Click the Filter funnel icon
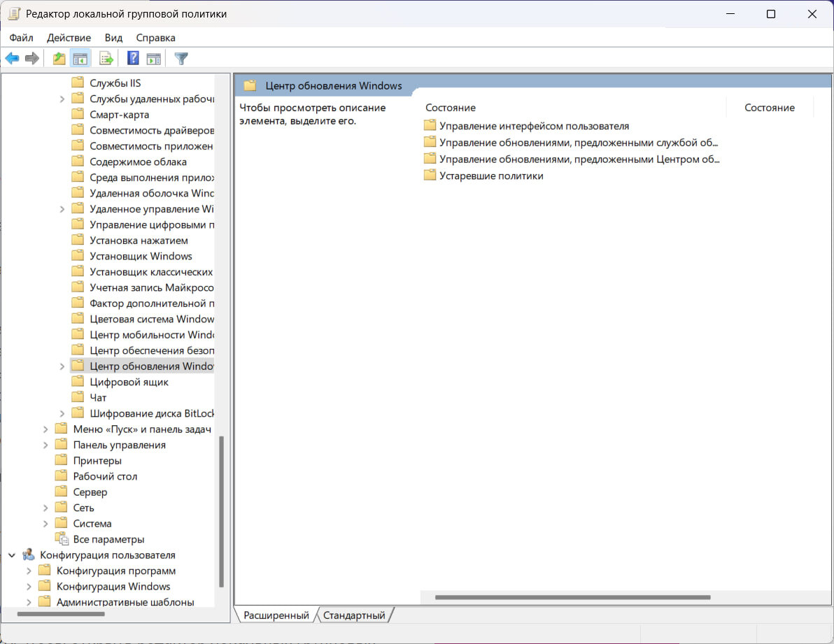 181,59
